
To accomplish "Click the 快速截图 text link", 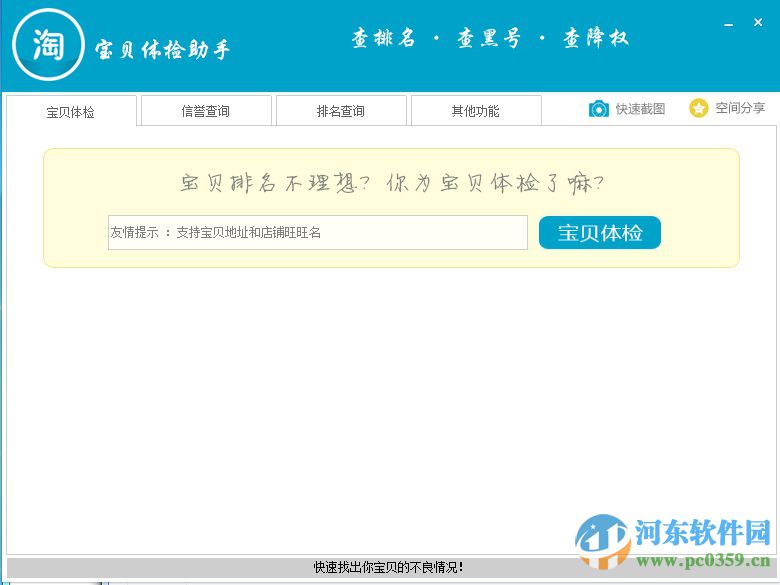I will coord(640,108).
